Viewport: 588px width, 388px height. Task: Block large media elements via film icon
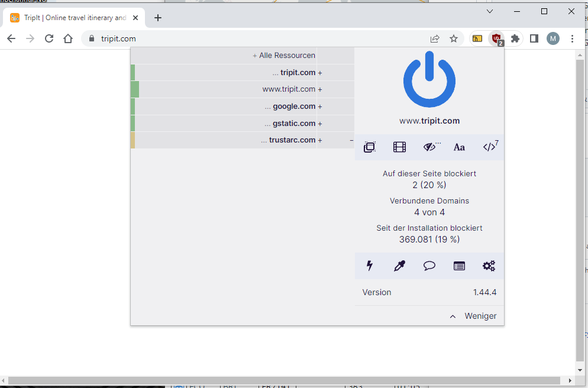399,147
